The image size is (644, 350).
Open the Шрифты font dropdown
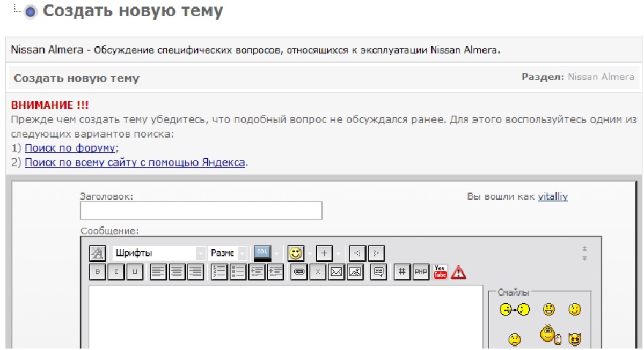click(x=159, y=253)
